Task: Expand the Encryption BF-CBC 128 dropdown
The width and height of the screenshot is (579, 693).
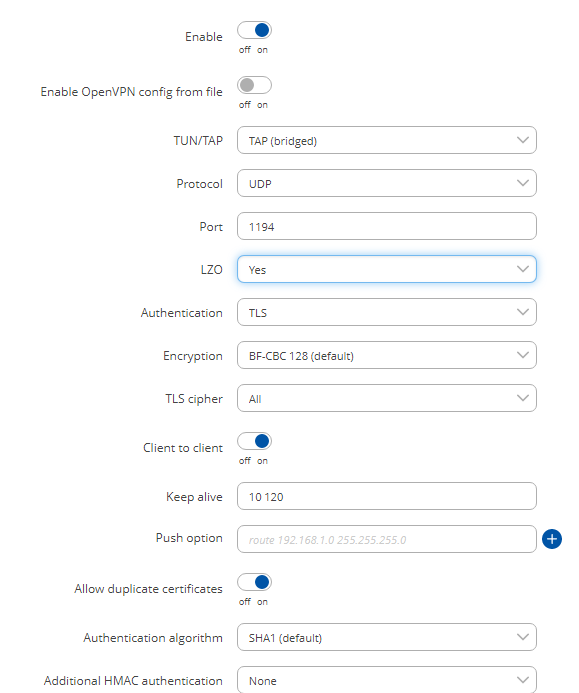Action: pyautogui.click(x=387, y=355)
